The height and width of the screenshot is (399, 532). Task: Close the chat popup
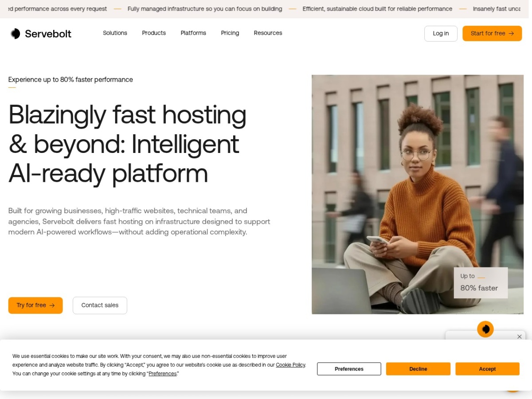pos(520,336)
